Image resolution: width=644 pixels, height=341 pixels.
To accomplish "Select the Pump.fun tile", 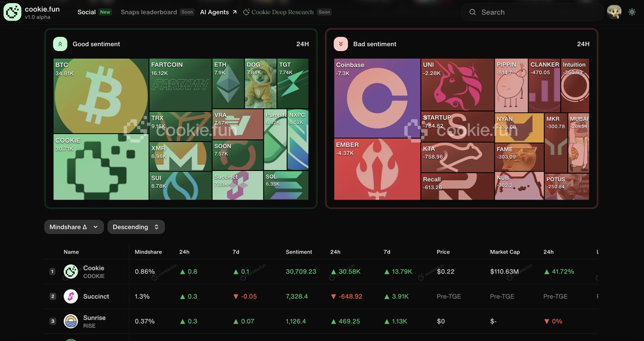I will pos(276,139).
